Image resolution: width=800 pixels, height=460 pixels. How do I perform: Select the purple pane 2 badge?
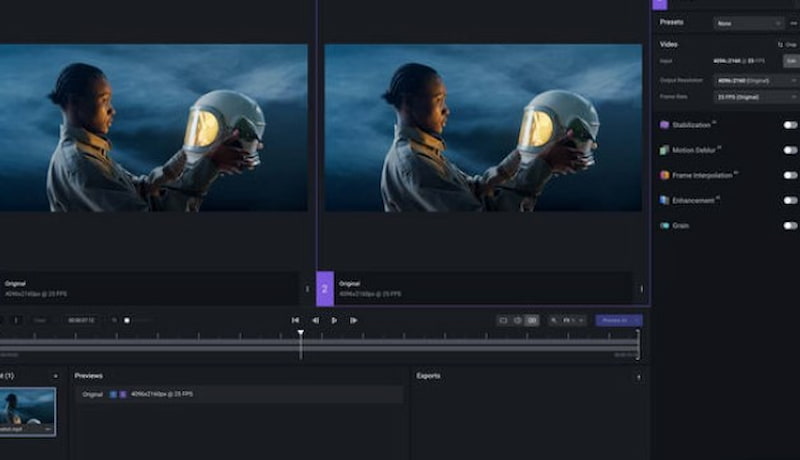[x=325, y=289]
